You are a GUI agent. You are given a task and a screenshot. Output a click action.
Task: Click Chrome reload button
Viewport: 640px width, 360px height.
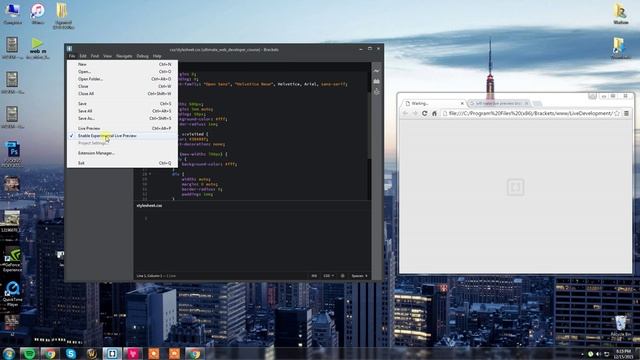point(424,113)
